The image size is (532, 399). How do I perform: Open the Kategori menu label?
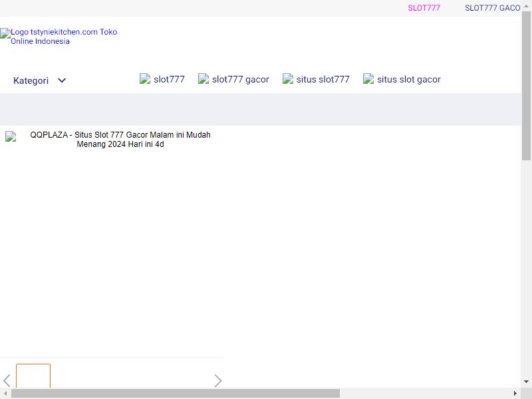[x=31, y=80]
